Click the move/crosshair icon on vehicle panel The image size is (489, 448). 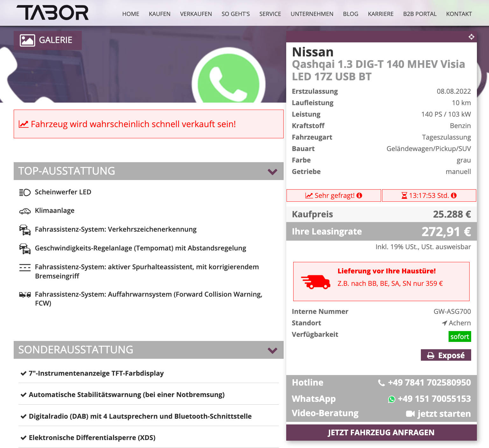[471, 37]
